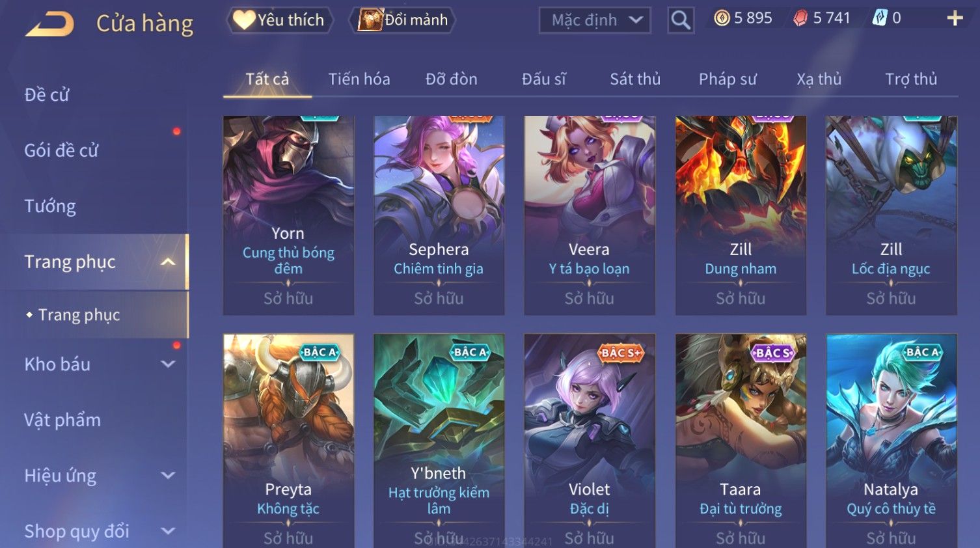Expand Shop quy đổi section

[168, 531]
